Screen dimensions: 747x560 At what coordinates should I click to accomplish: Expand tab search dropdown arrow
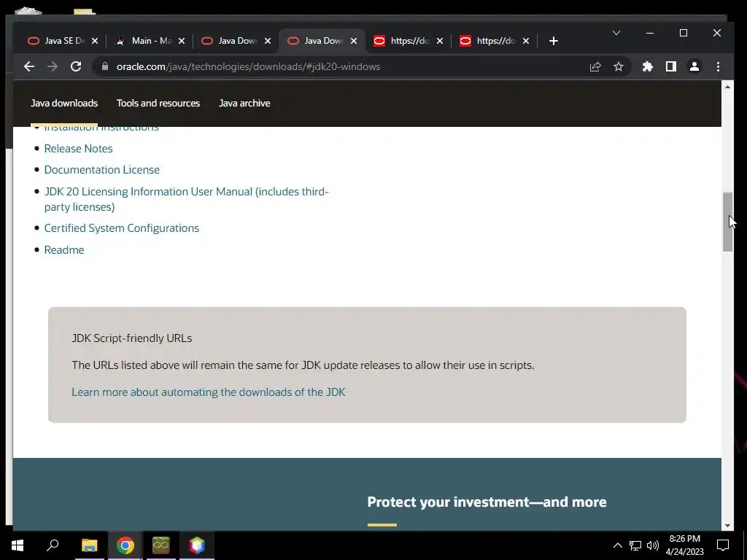(x=616, y=33)
